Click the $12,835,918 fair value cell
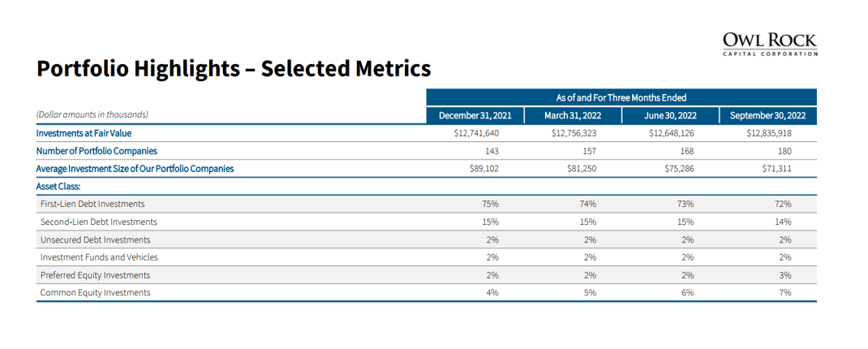 tap(768, 133)
